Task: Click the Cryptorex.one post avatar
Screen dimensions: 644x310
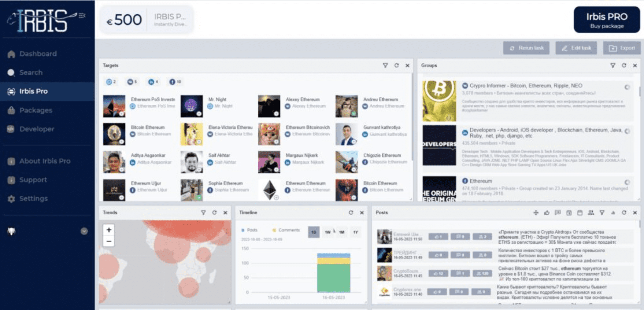Action: [x=384, y=292]
